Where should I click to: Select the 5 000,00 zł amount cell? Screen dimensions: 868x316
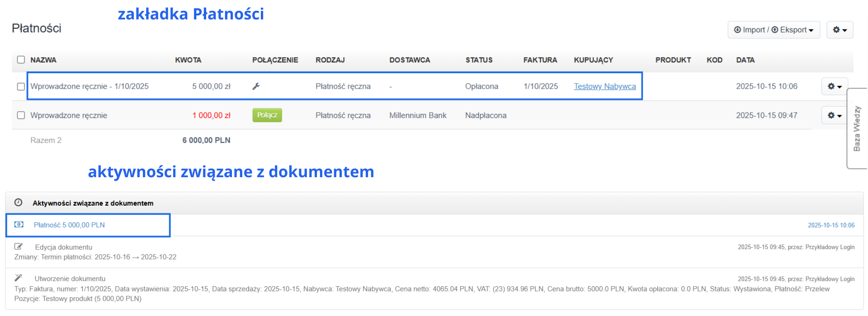point(211,86)
